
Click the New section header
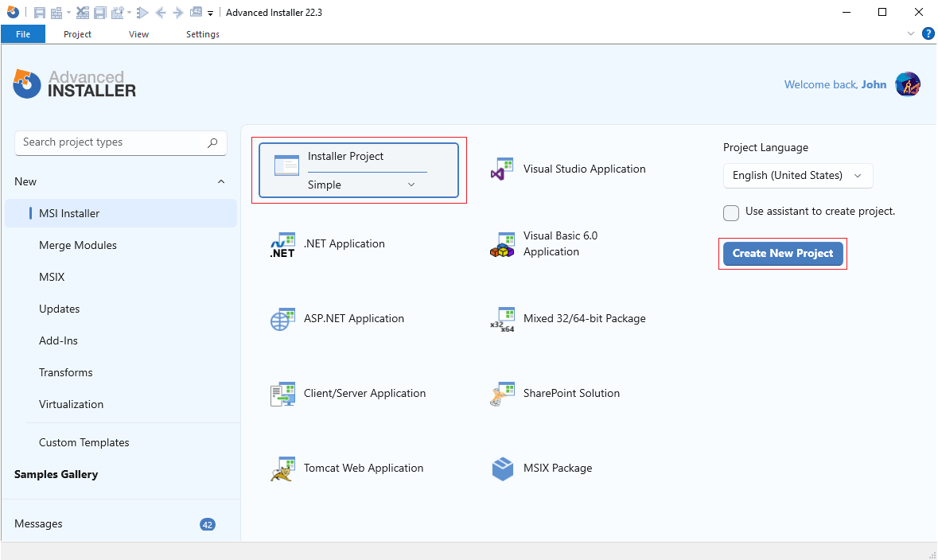(121, 181)
